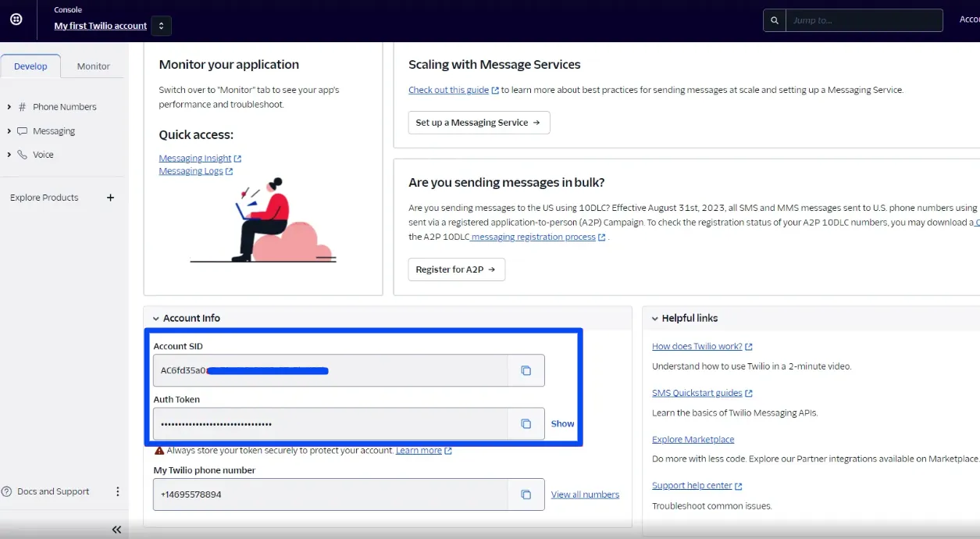Viewport: 980px width, 539px height.
Task: Open the account switcher dropdown
Action: tap(162, 26)
